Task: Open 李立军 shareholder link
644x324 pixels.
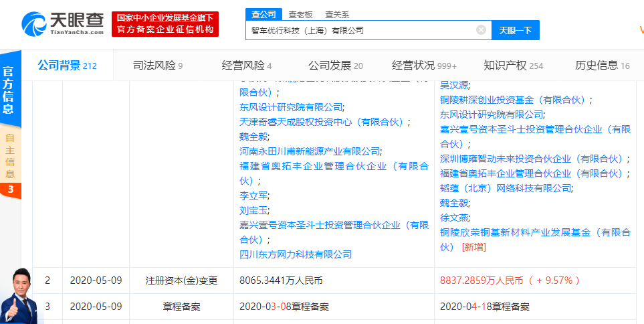Action: [255, 195]
